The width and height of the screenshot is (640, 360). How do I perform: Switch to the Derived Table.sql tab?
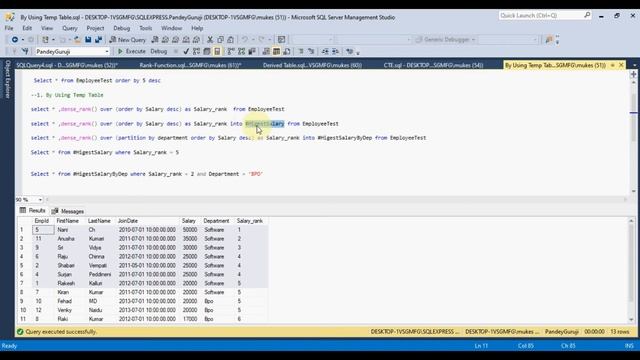click(312, 65)
